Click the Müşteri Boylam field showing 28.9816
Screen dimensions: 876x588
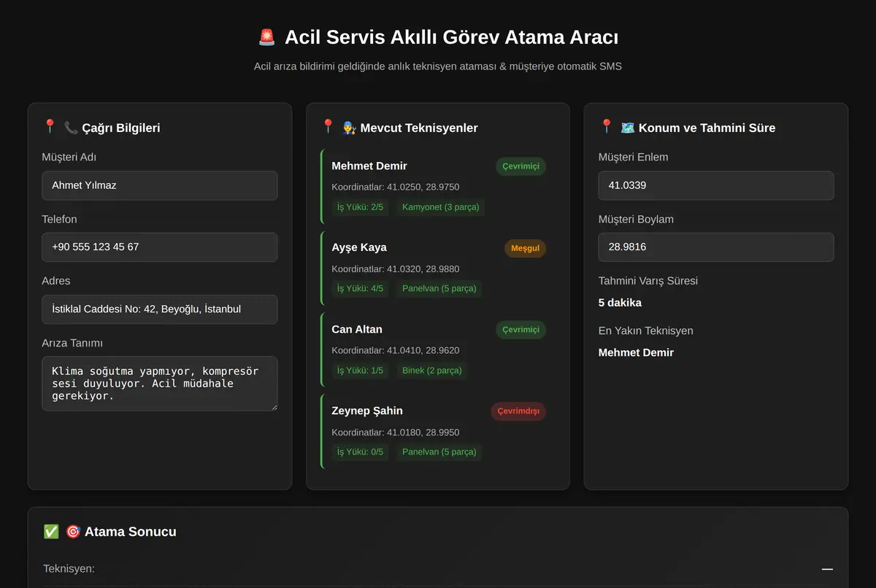pos(716,247)
